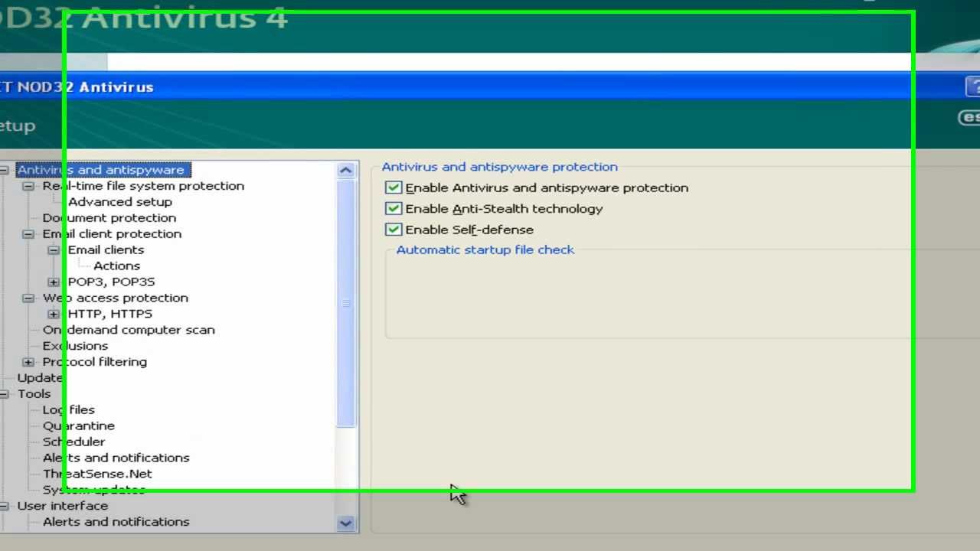Open Quarantine settings
Image resolution: width=980 pixels, height=551 pixels.
click(78, 426)
